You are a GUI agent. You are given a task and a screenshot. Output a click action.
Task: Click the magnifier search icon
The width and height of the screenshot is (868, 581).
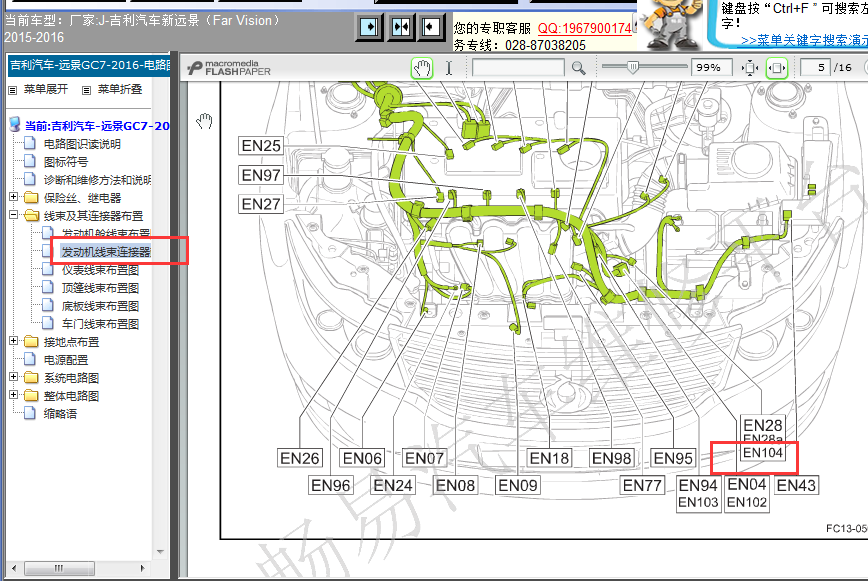pos(578,68)
